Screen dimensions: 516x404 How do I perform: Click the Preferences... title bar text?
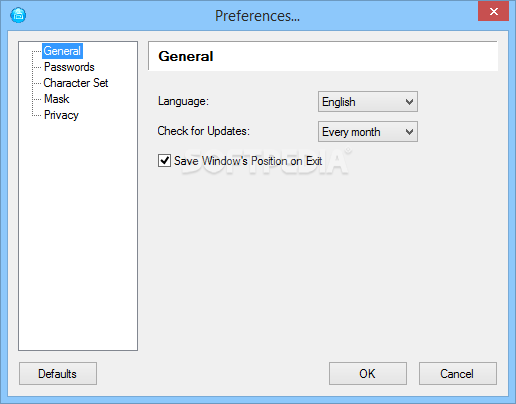click(257, 16)
